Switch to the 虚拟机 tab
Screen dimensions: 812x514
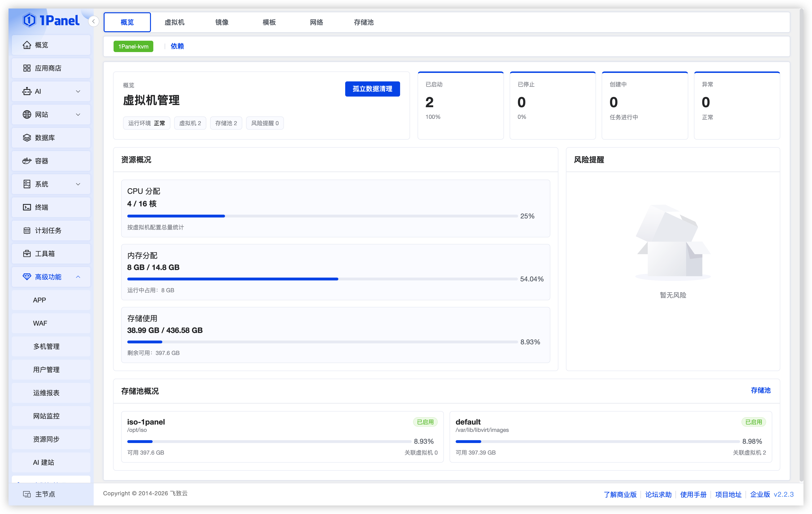pyautogui.click(x=174, y=22)
